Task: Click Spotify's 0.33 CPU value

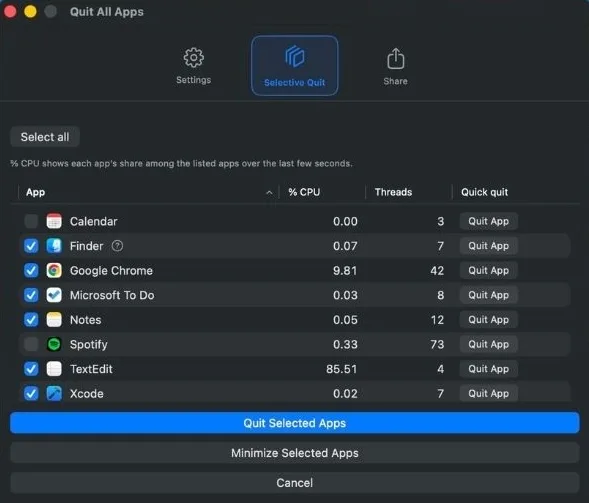Action: click(x=345, y=344)
